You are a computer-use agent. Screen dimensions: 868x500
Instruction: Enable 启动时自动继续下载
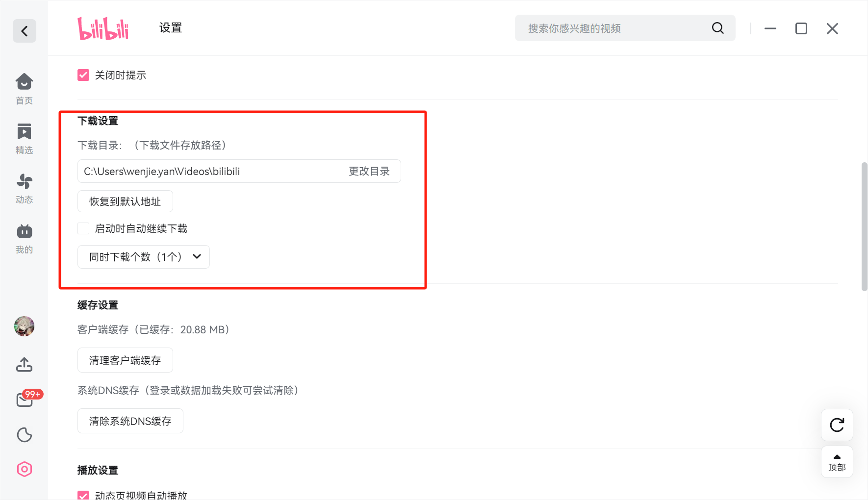tap(83, 228)
